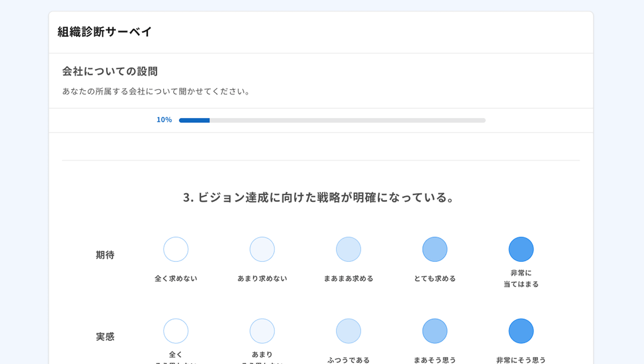Click the 10% progress percentage label
Image resolution: width=644 pixels, height=364 pixels.
click(164, 120)
